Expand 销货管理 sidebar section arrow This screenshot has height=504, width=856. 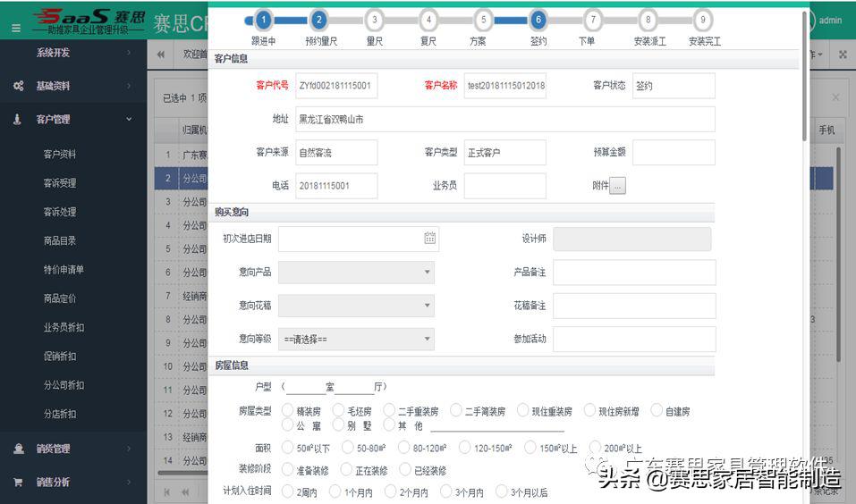(x=130, y=449)
